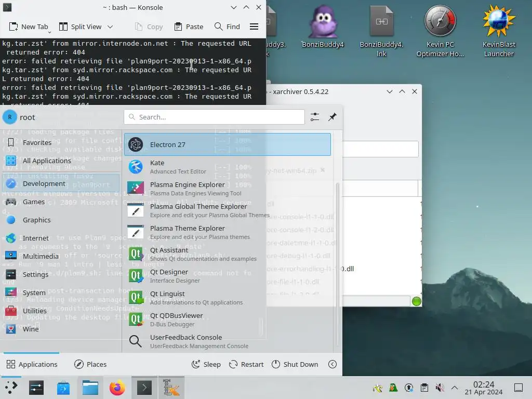Select the All Applications category
The width and height of the screenshot is (532, 399).
pos(61,161)
